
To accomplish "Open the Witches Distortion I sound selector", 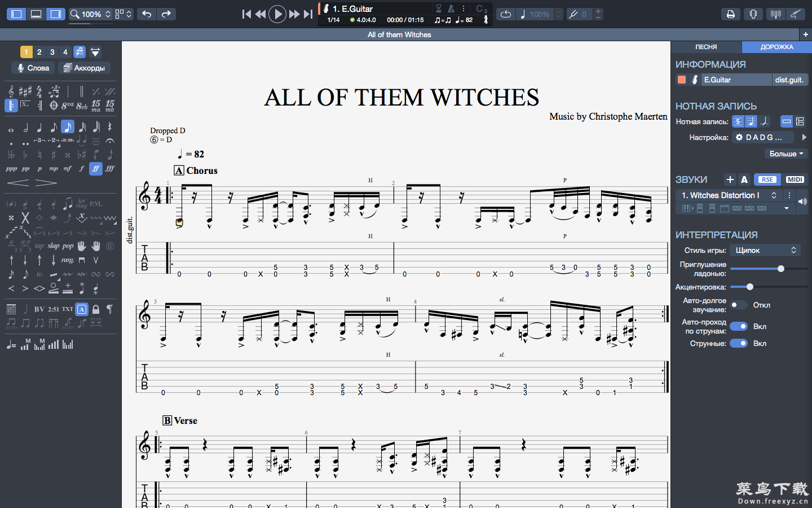I will (x=728, y=195).
